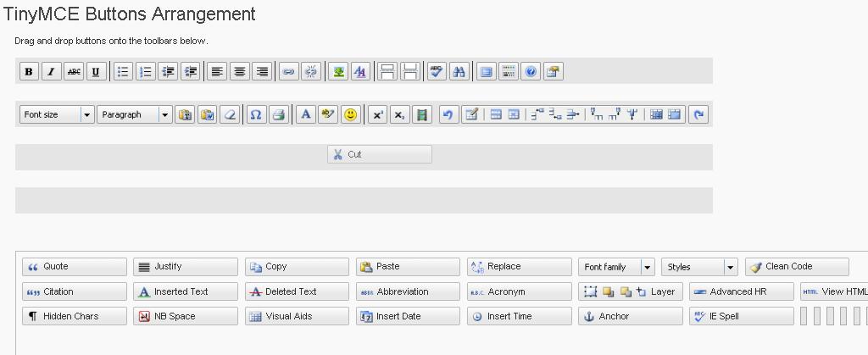The image size is (868, 355).
Task: Click the blue question mark help icon
Action: click(531, 72)
